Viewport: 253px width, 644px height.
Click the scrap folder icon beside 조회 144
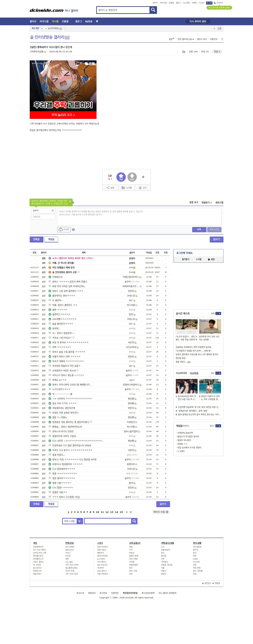(x=184, y=52)
